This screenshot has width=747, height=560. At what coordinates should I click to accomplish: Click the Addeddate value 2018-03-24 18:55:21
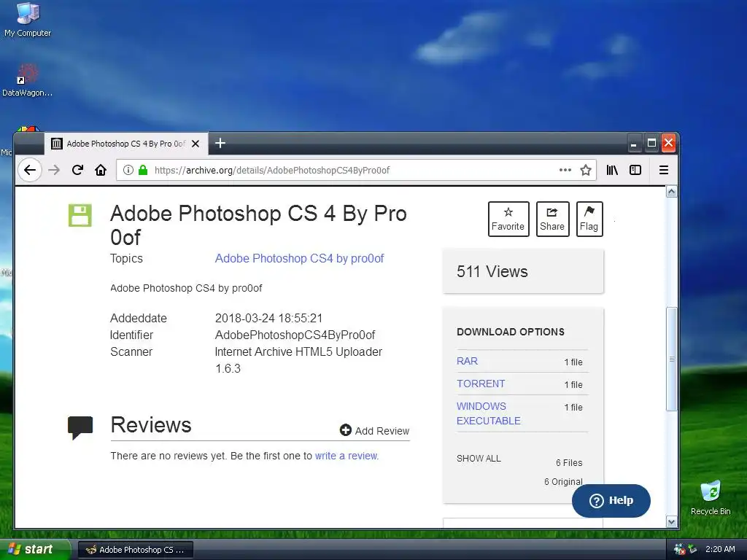268,318
